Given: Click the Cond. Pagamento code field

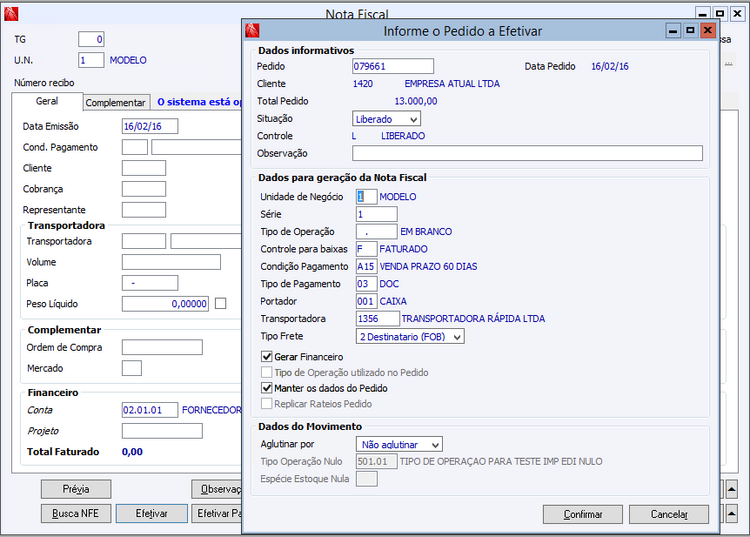Looking at the screenshot, I should coord(135,147).
